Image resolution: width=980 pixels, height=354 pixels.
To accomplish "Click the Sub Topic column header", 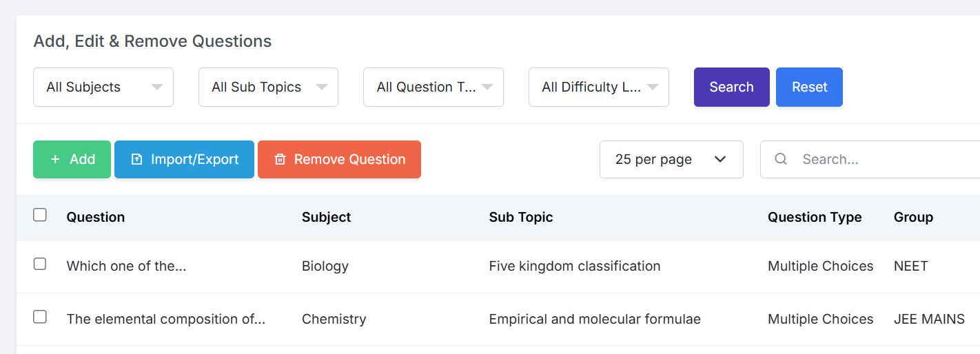I will tap(520, 217).
